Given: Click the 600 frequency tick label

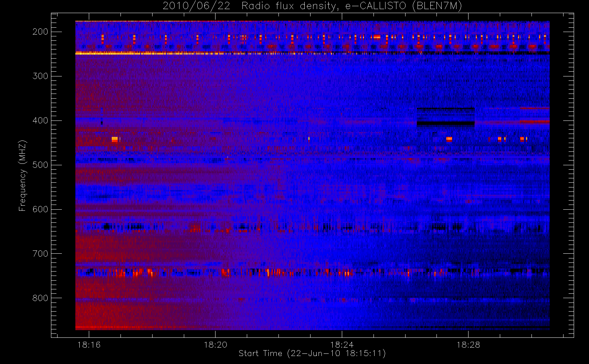Looking at the screenshot, I should coord(40,209).
